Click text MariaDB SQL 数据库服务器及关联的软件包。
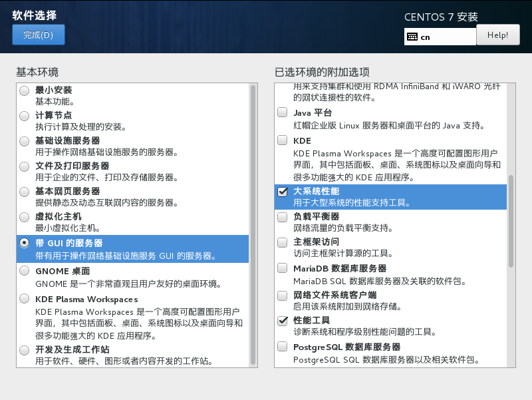The width and height of the screenshot is (532, 400). [380, 281]
